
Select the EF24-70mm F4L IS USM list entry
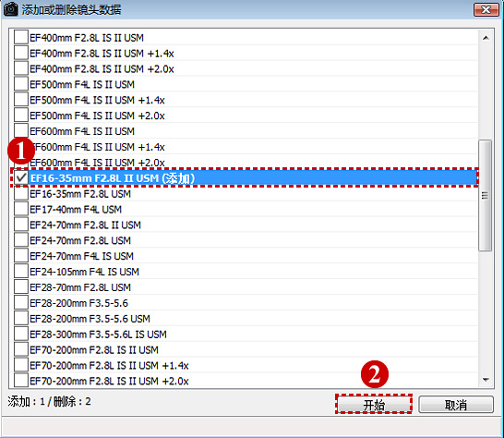(x=244, y=256)
